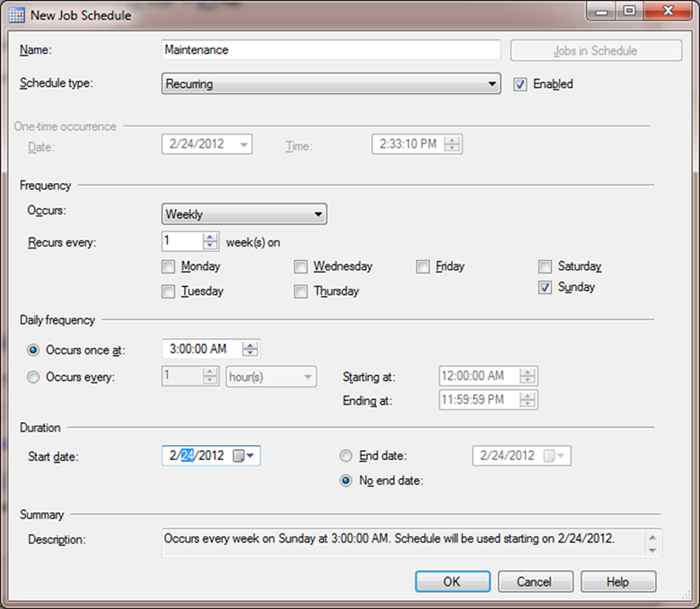Increase Recurs every weeks with up arrow

[x=210, y=237]
